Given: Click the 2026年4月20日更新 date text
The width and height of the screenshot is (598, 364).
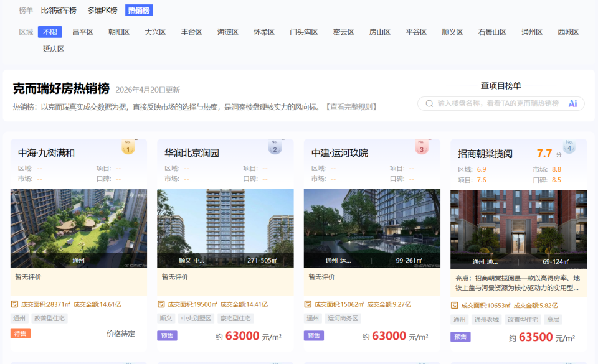Looking at the screenshot, I should coord(148,90).
